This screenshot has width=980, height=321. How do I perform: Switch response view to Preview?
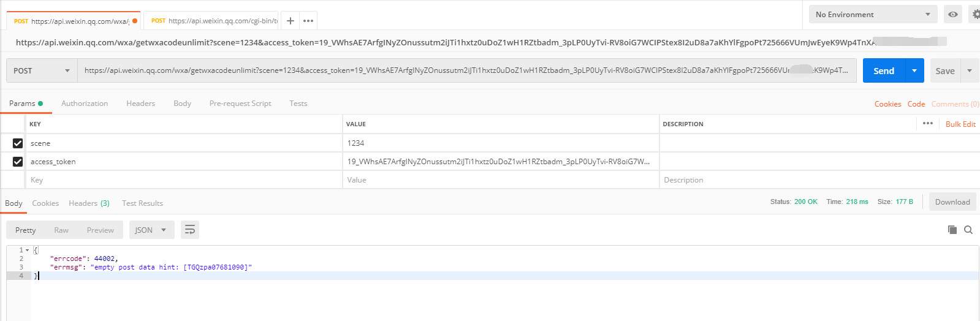101,230
